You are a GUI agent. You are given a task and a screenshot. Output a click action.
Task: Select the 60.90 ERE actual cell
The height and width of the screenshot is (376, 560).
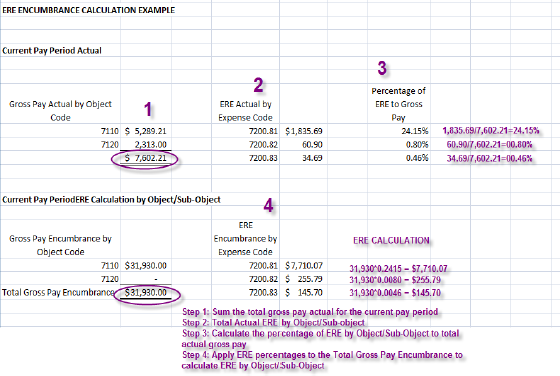(312, 145)
